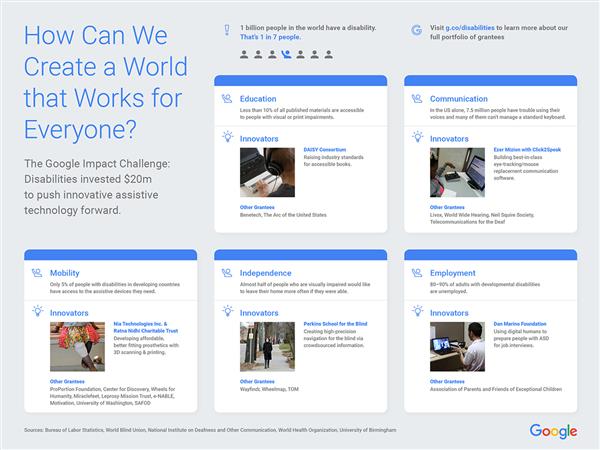
Task: Open the Perkins School for the Blind link
Action: click(x=335, y=324)
